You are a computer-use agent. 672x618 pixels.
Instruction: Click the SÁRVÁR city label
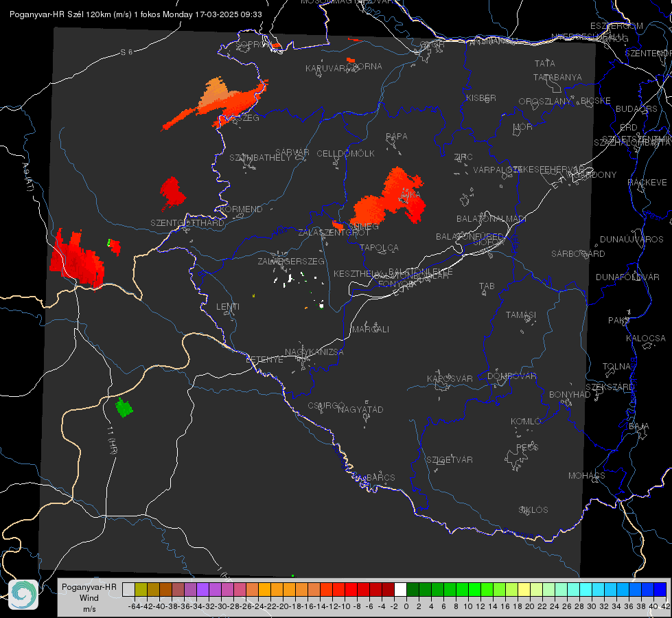[292, 152]
